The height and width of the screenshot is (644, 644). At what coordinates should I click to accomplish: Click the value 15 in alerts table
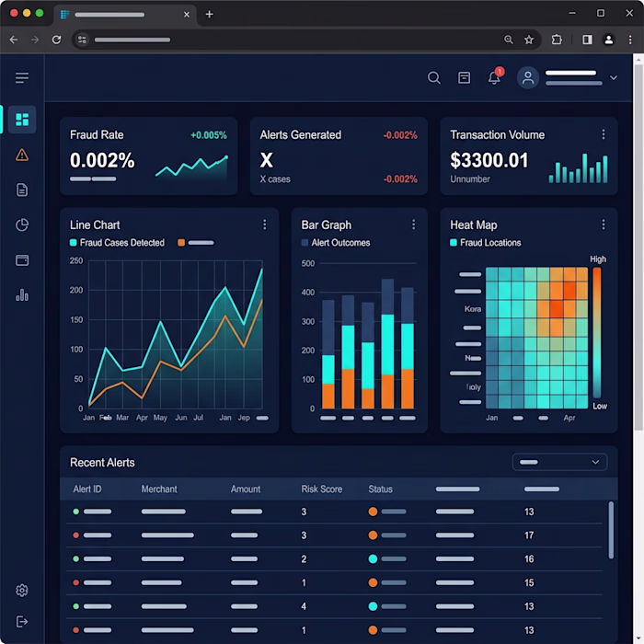(529, 582)
